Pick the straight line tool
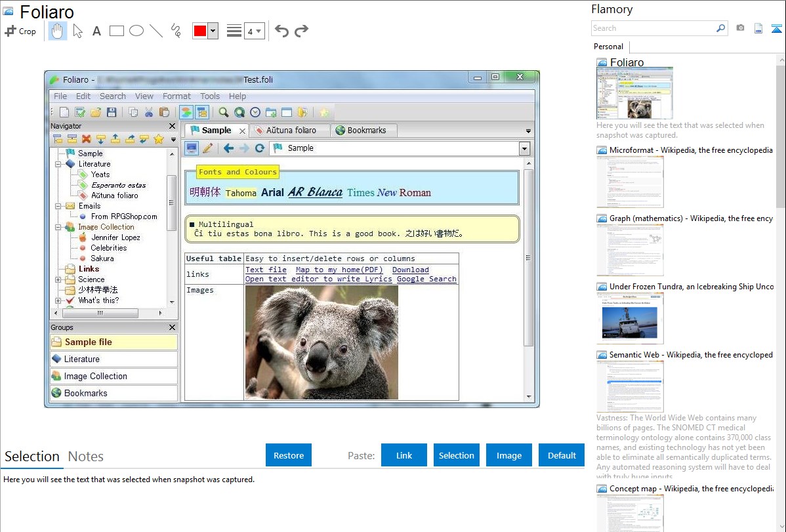 click(x=155, y=31)
